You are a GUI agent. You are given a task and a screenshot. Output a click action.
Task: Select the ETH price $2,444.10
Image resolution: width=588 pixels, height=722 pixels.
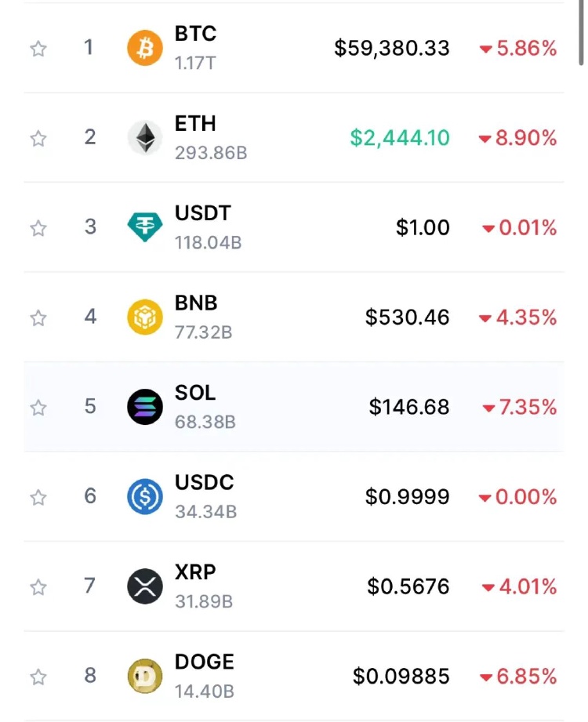pyautogui.click(x=400, y=138)
